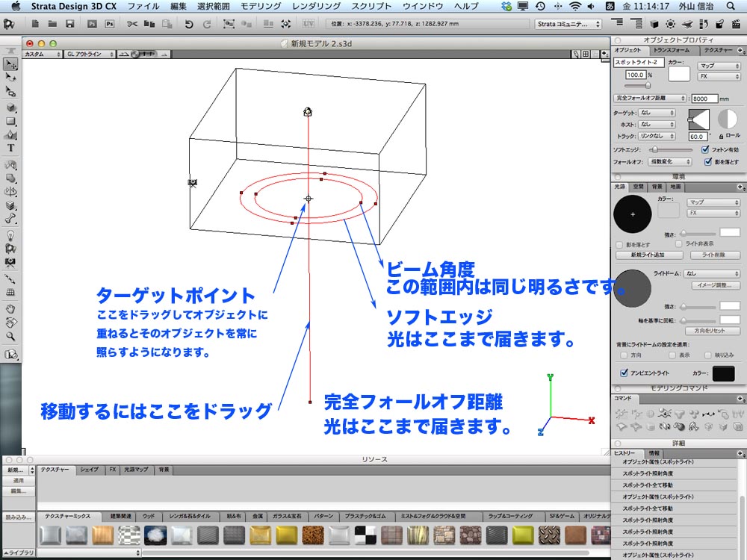Image resolution: width=747 pixels, height=560 pixels.
Task: Click the copy icon beside the scissors
Action: pos(149,24)
